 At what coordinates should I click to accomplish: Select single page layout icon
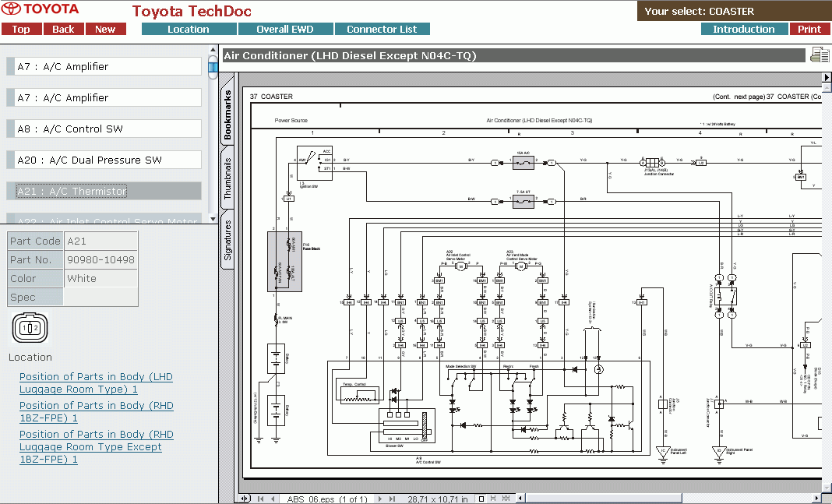(481, 499)
